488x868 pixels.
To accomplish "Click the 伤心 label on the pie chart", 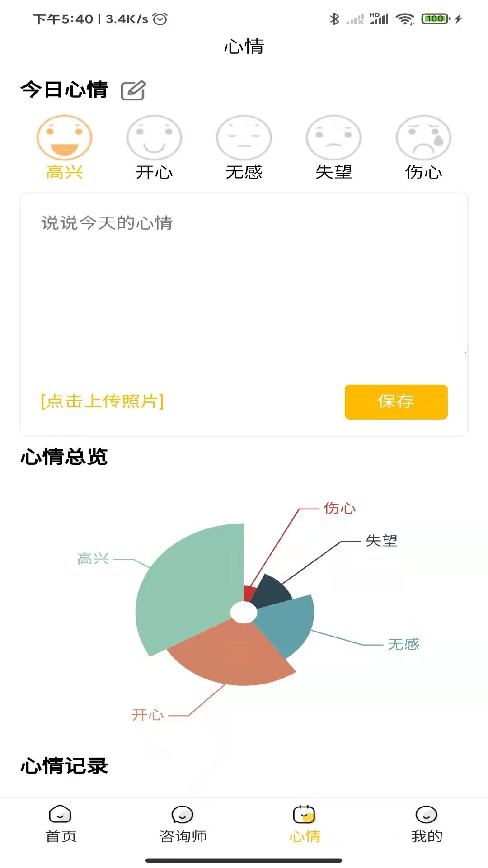I will pos(339,509).
